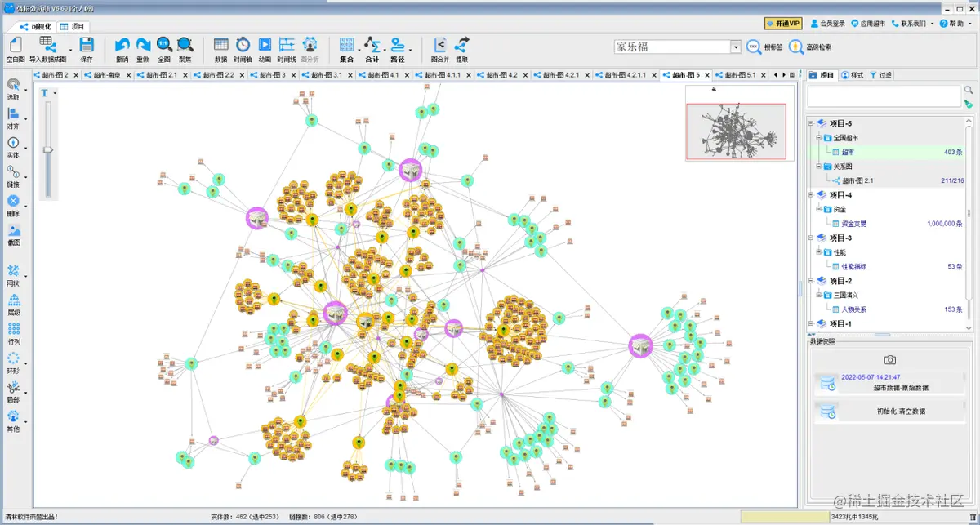The height and width of the screenshot is (525, 980).
Task: Click the 高级检索 advanced search icon
Action: point(796,47)
